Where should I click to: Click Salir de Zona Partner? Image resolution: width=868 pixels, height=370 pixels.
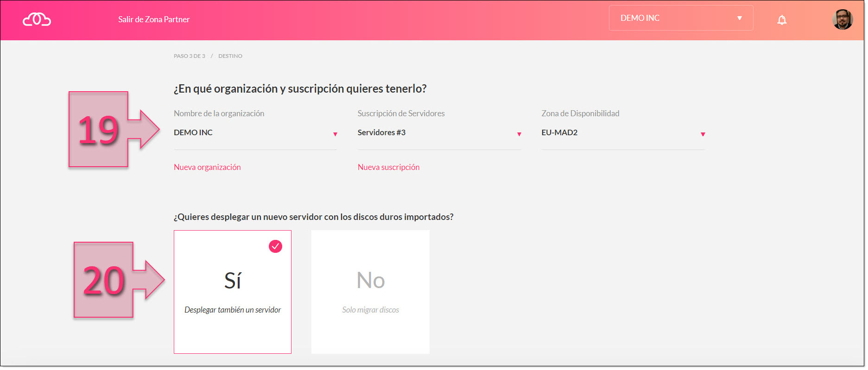click(x=154, y=19)
